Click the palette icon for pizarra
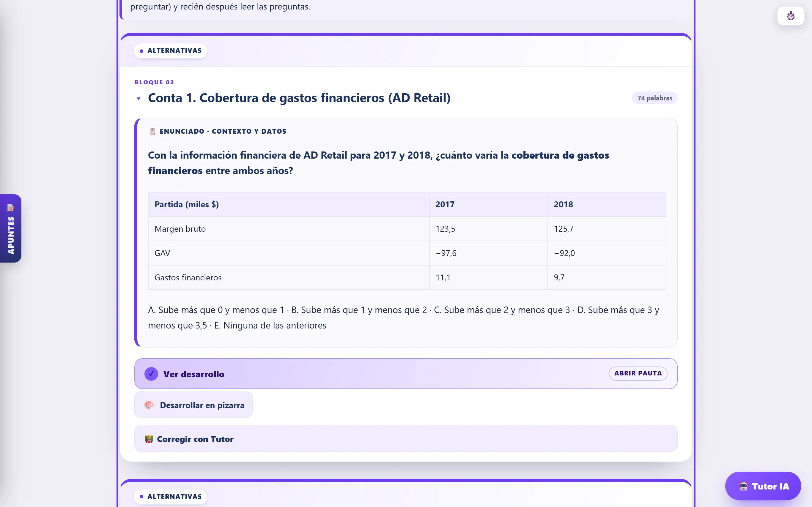 point(149,405)
